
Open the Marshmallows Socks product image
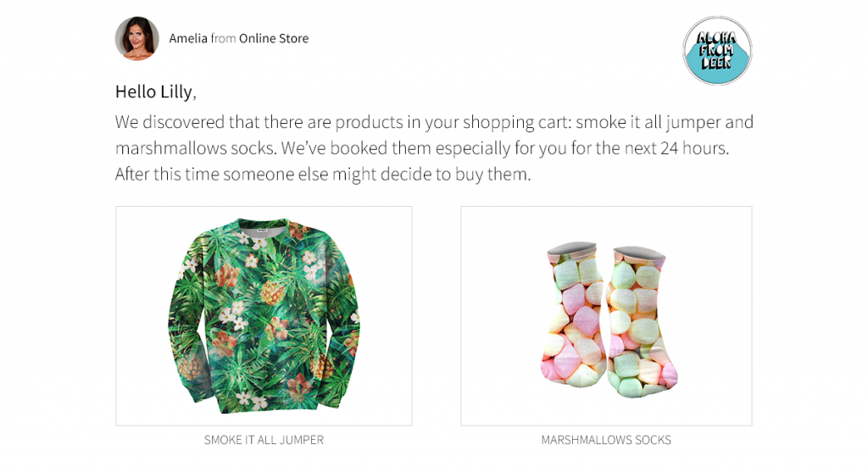pyautogui.click(x=606, y=315)
